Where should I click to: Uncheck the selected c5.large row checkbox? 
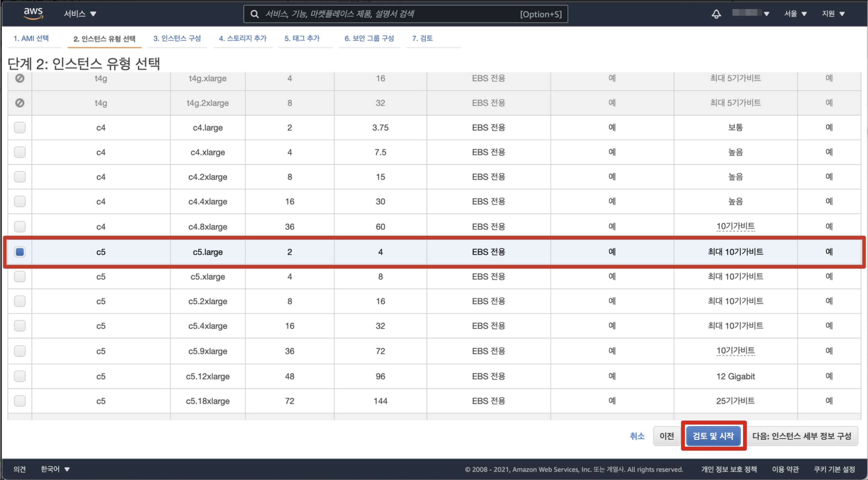pos(20,252)
